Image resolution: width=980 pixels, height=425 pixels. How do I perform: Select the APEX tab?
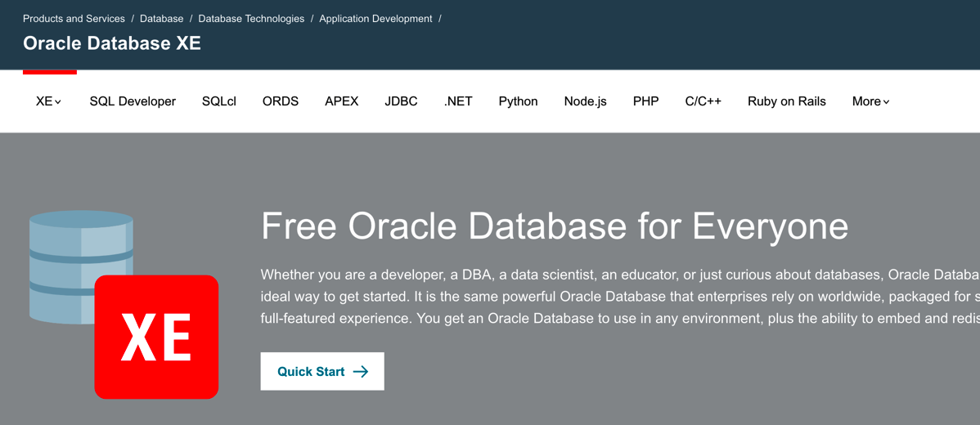(342, 101)
